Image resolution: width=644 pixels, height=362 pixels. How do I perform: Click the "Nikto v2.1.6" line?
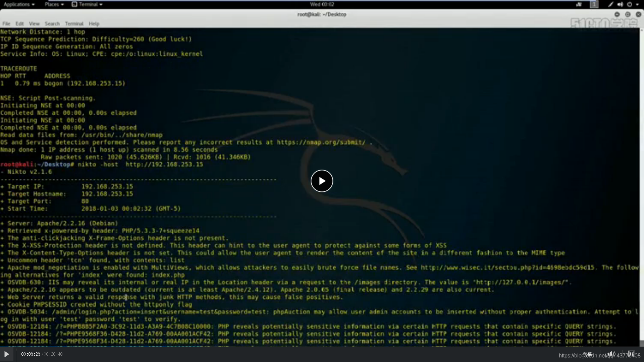[26, 172]
